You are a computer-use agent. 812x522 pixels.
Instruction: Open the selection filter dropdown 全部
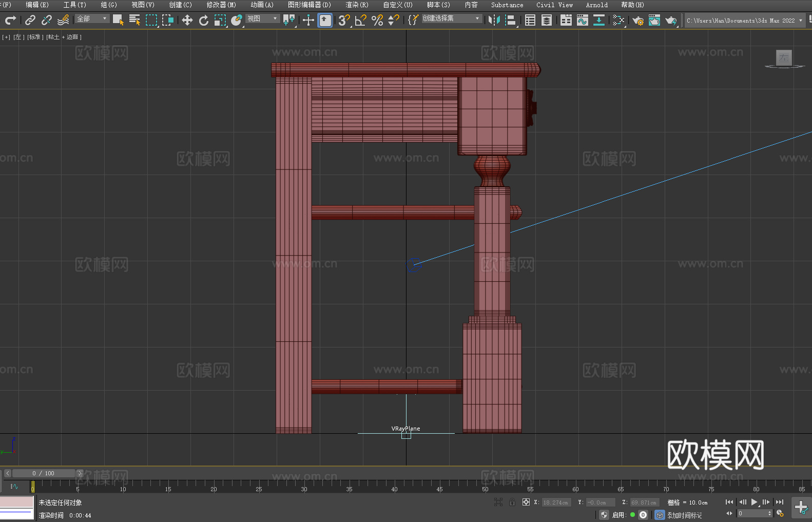pos(92,18)
